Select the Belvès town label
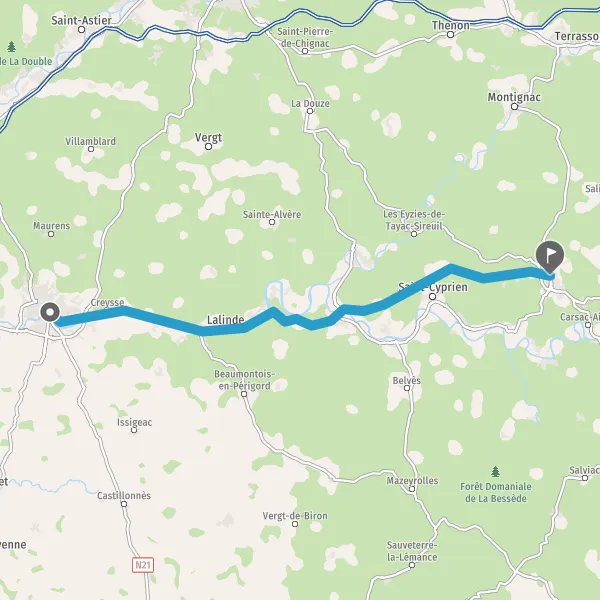Screen dimensions: 600x600 [x=407, y=380]
